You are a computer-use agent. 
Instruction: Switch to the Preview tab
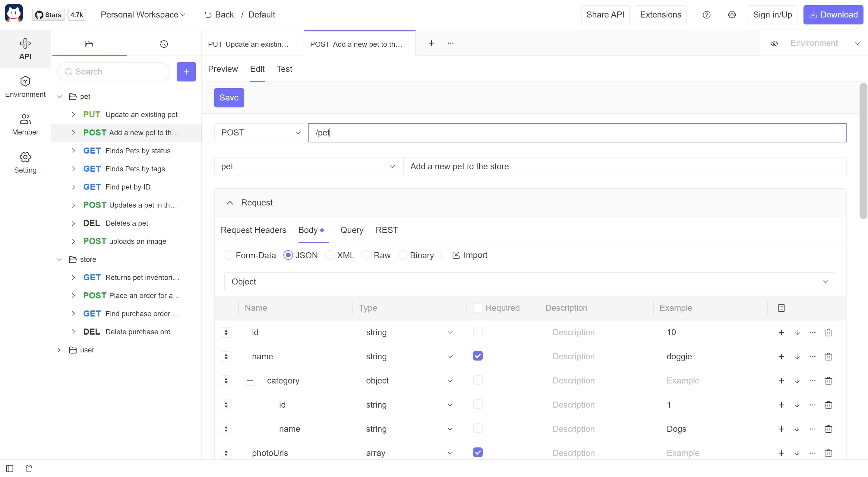pyautogui.click(x=223, y=69)
